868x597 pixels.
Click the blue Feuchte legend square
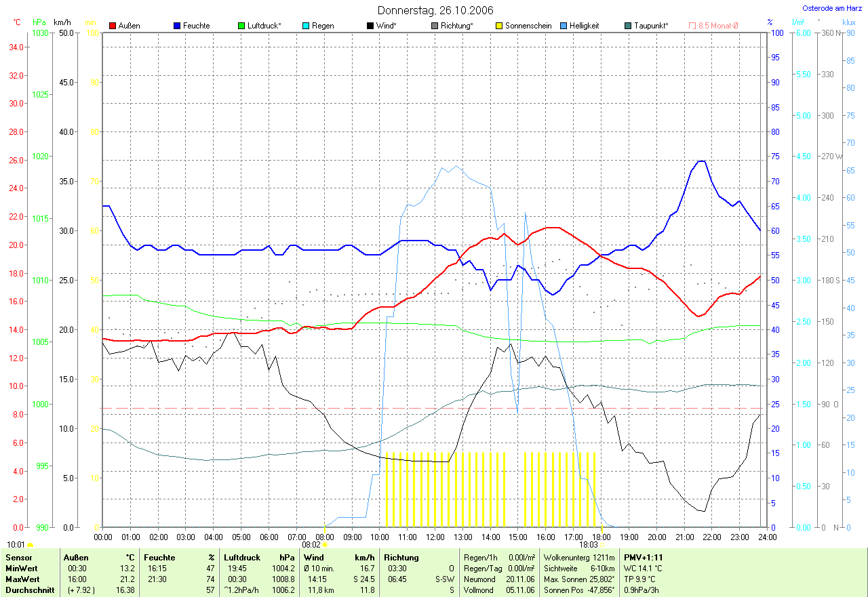pos(177,26)
